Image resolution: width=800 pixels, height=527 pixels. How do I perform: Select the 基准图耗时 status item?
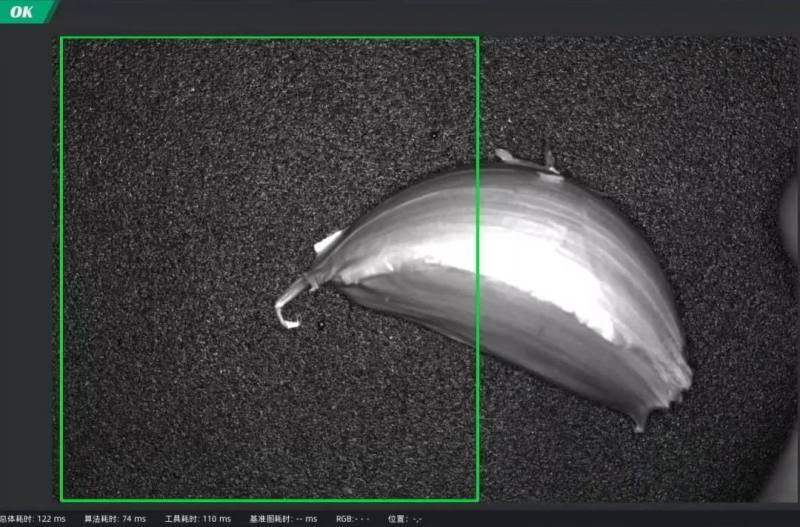(x=283, y=519)
